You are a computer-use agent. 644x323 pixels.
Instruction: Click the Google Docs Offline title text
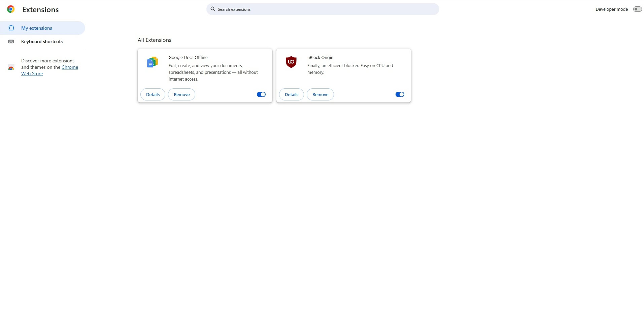coord(188,57)
